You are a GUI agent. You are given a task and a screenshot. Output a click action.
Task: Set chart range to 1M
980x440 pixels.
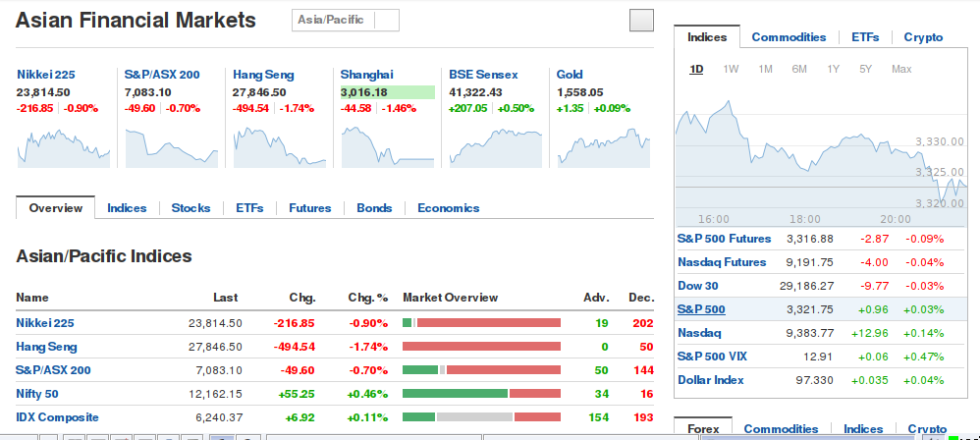[x=765, y=69]
